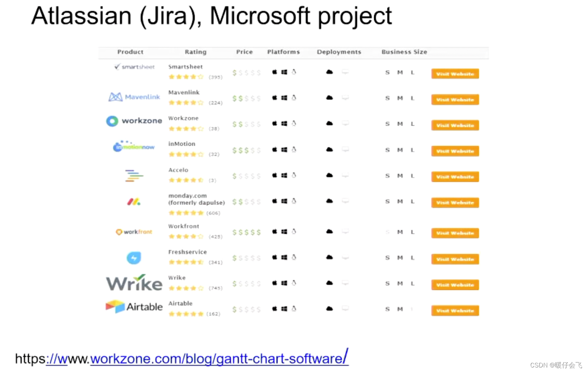Click the price indicator for inMotion
The width and height of the screenshot is (588, 372).
[x=247, y=150]
